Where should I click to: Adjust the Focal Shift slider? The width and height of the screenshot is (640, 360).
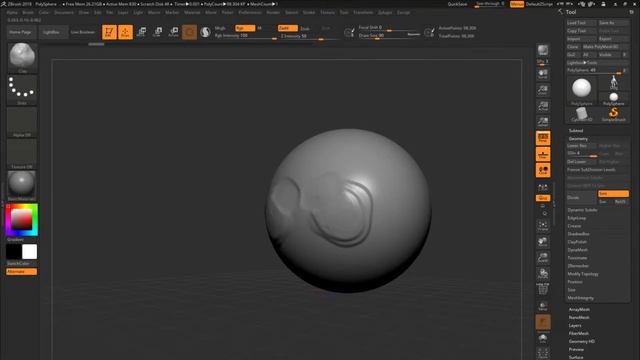click(389, 28)
